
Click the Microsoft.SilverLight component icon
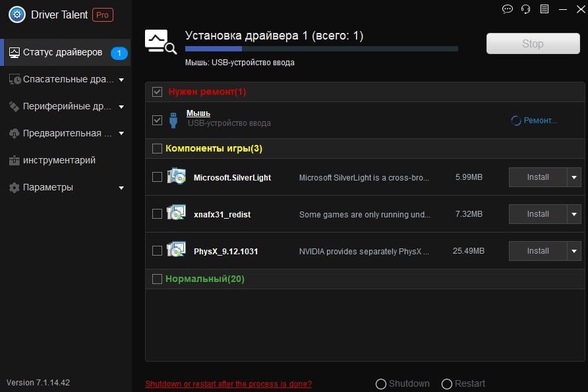tap(176, 177)
